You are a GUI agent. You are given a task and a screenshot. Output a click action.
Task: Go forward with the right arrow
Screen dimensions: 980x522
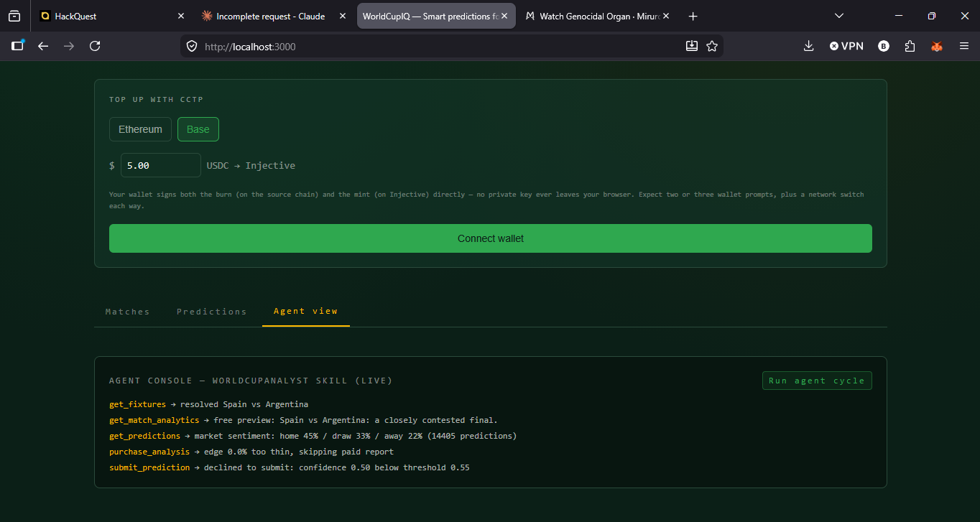[x=69, y=46]
